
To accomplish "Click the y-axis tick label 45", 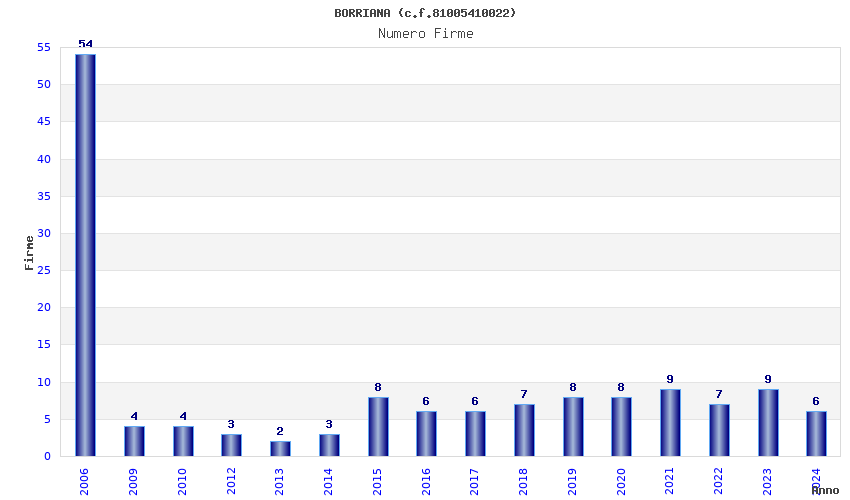I will 44,121.
